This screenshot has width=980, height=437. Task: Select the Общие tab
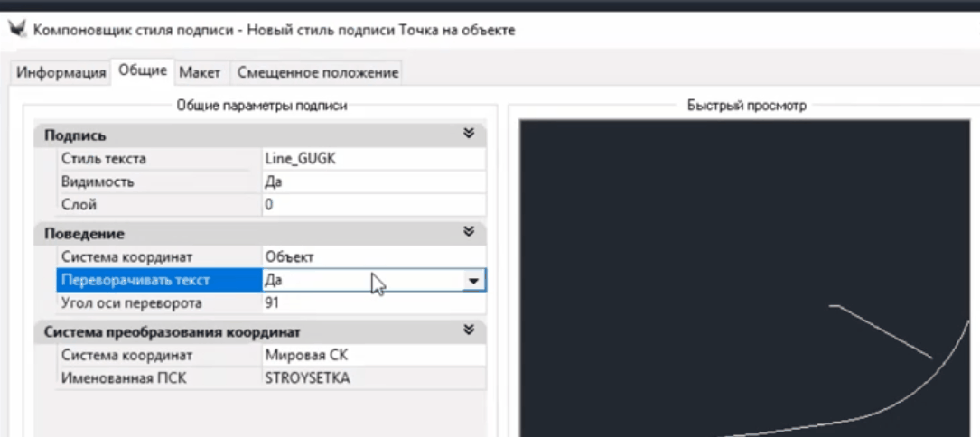[142, 72]
